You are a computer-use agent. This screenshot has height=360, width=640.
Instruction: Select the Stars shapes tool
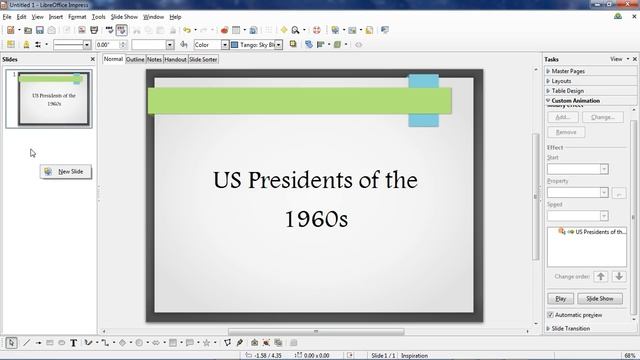[x=207, y=343]
